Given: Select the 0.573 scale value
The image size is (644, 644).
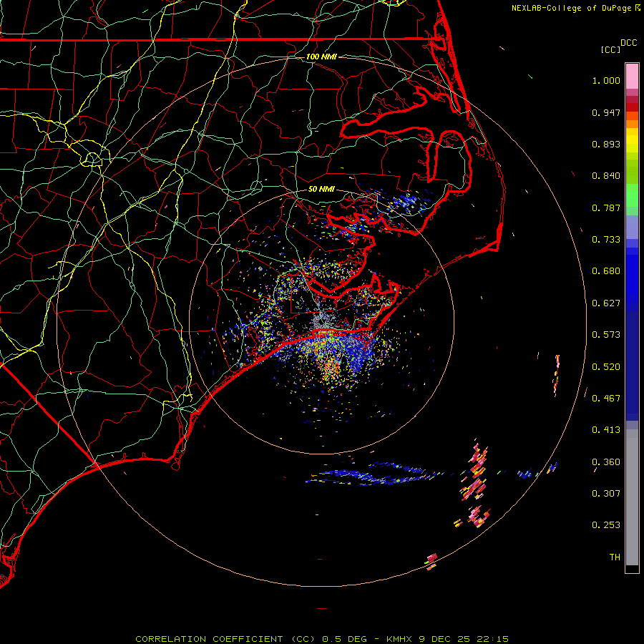Looking at the screenshot, I should coord(606,335).
